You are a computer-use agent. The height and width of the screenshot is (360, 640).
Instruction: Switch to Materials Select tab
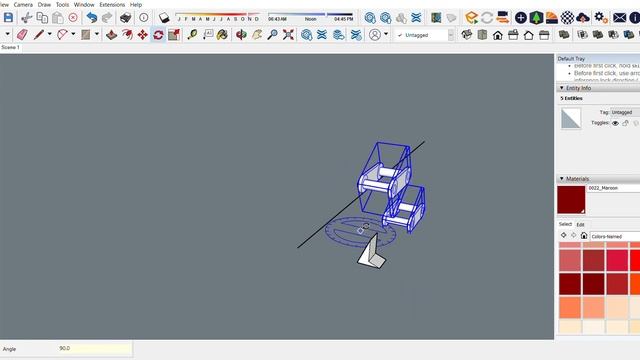[x=565, y=224]
